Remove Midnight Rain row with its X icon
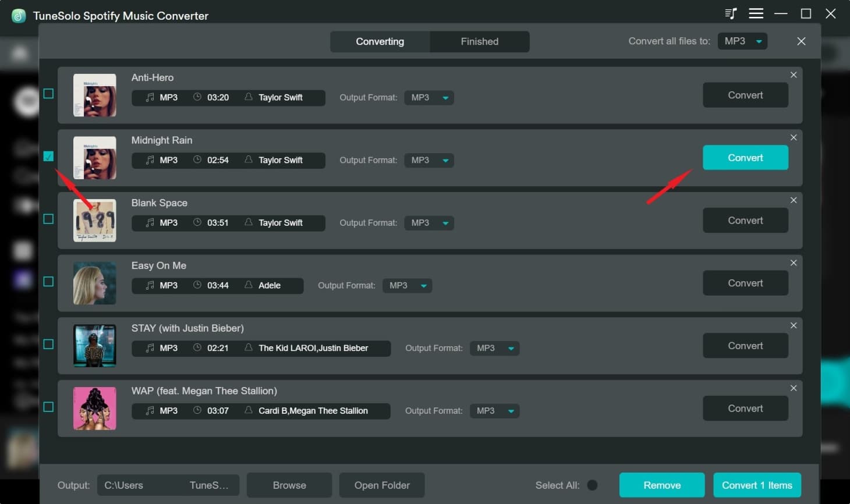The image size is (850, 504). coord(794,137)
